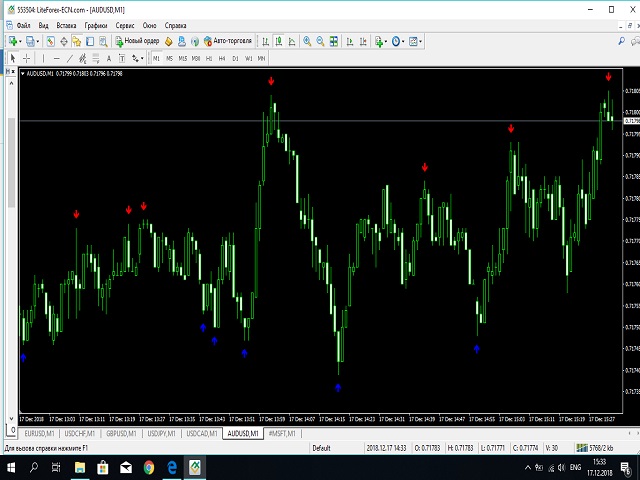Switch to the EURUSD,M1 chart tab
Viewport: 640px width, 480px height.
click(x=39, y=433)
